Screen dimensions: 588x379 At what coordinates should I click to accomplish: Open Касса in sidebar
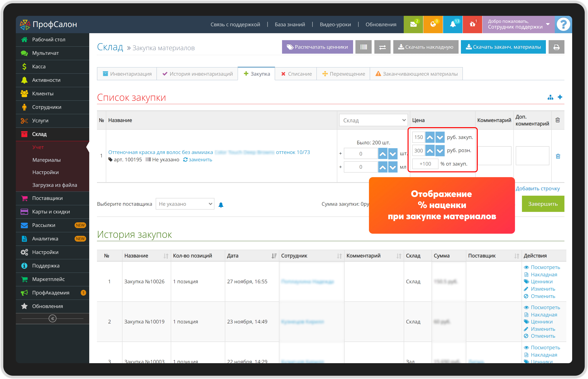tap(53, 67)
